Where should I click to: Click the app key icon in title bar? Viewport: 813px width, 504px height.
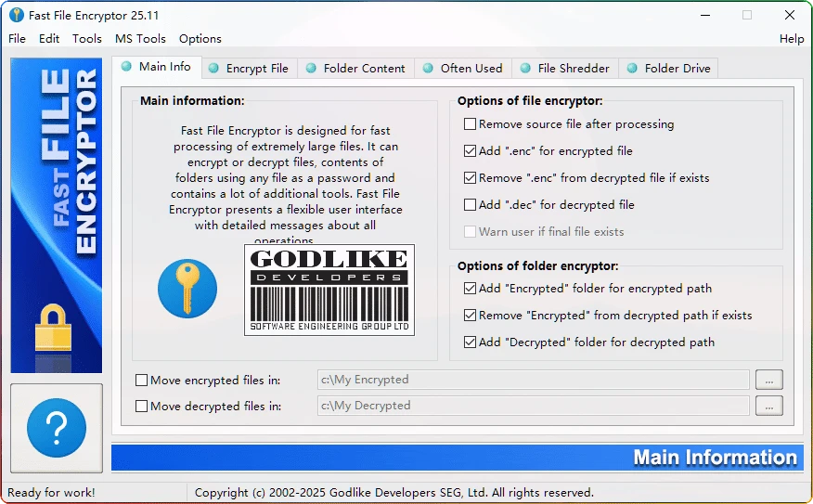click(17, 15)
